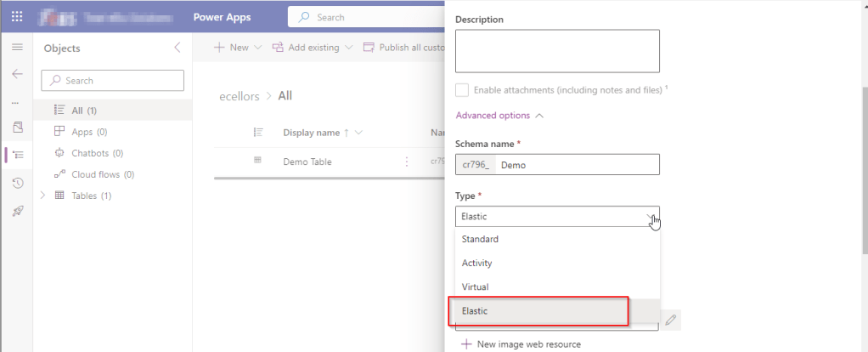Expand the Tables tree node

click(x=42, y=196)
